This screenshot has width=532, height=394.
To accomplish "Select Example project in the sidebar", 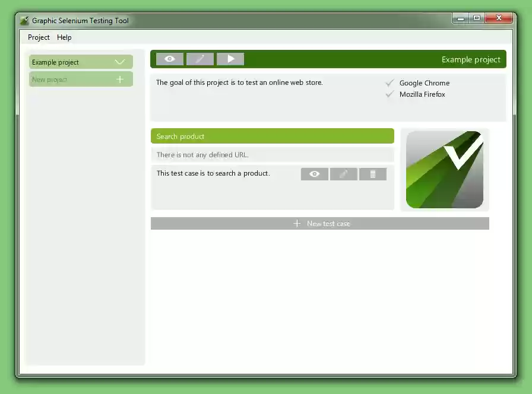I will (71, 62).
